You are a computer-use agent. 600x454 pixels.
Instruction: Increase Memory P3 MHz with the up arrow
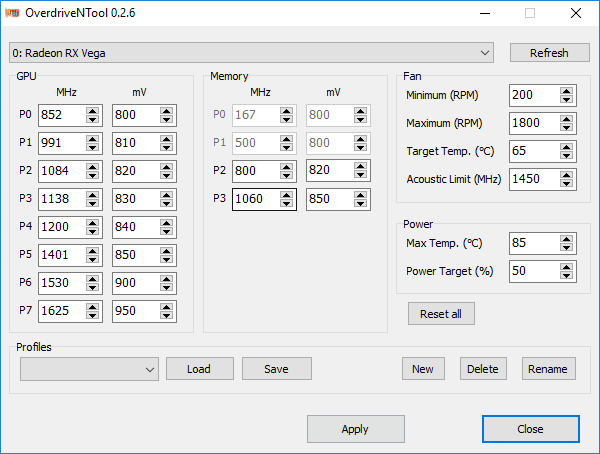coord(287,194)
